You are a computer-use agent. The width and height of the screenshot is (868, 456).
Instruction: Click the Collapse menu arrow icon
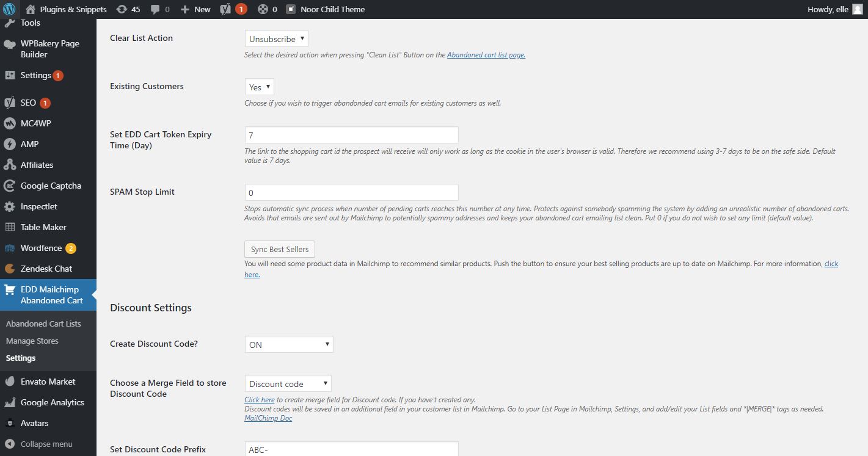click(x=9, y=444)
